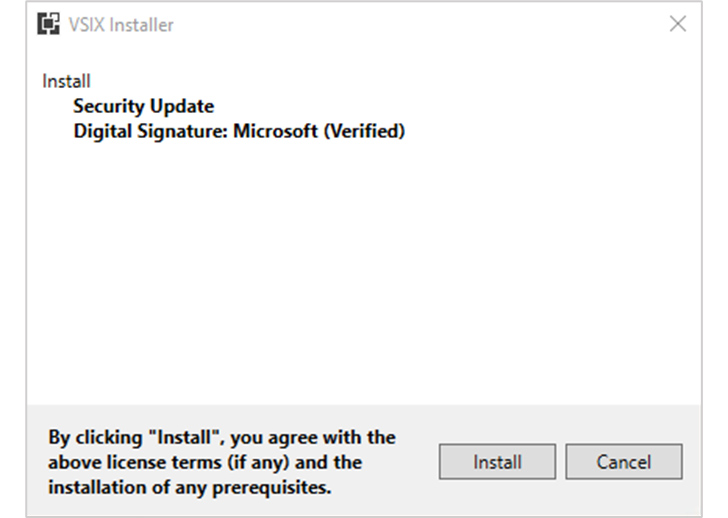The height and width of the screenshot is (518, 728).
Task: Click the (Verified) signature status text
Action: click(364, 131)
